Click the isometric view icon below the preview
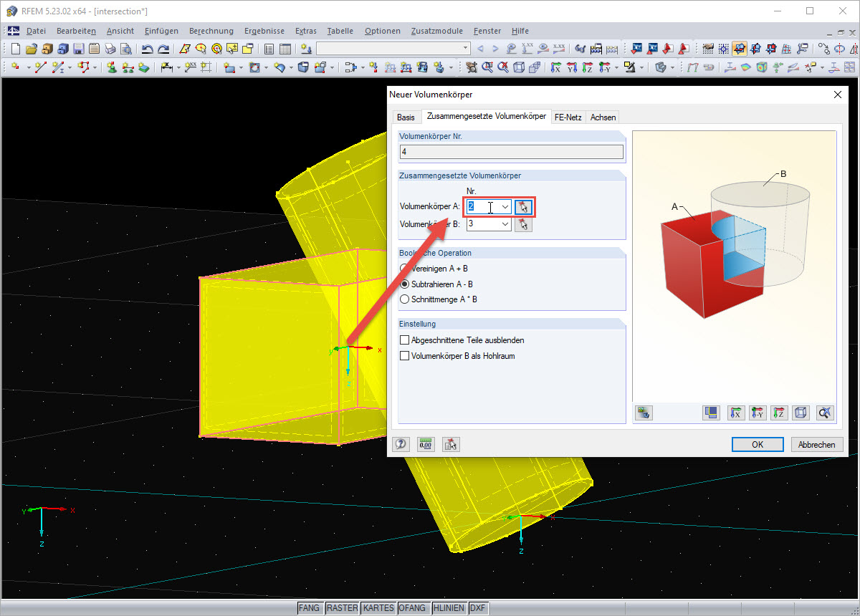The width and height of the screenshot is (860, 616). pyautogui.click(x=801, y=413)
